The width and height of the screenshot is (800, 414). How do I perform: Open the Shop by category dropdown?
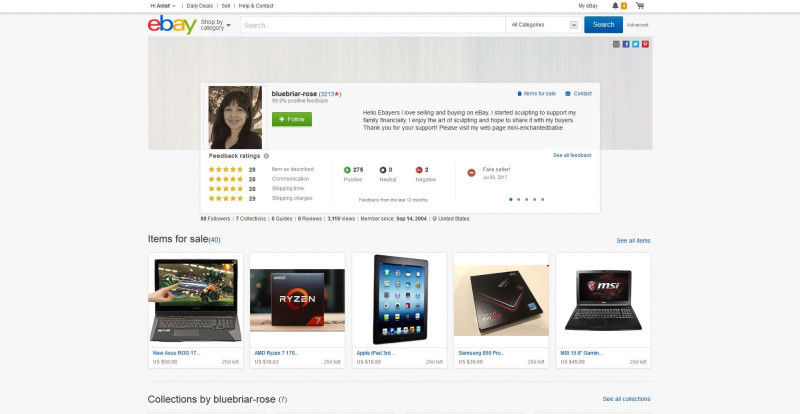click(x=215, y=25)
